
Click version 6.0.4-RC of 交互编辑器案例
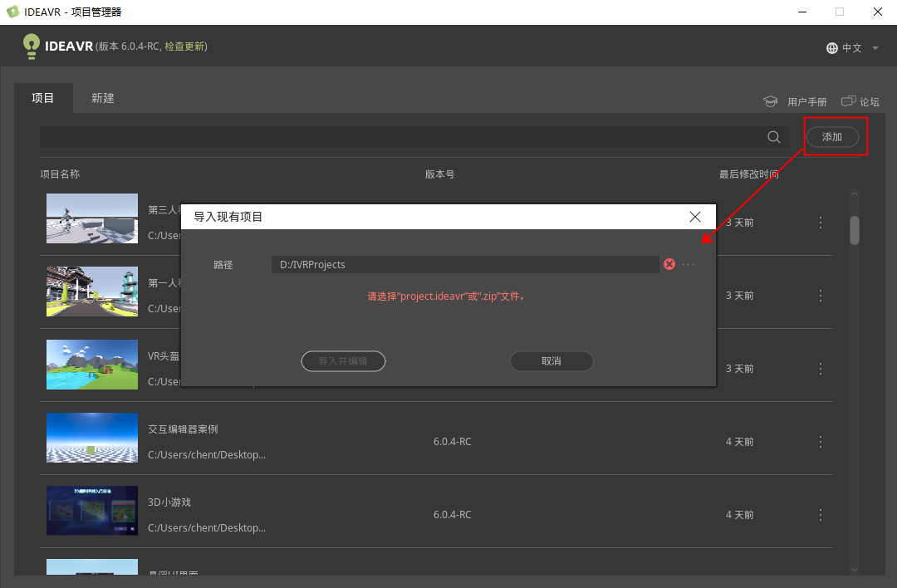(453, 442)
